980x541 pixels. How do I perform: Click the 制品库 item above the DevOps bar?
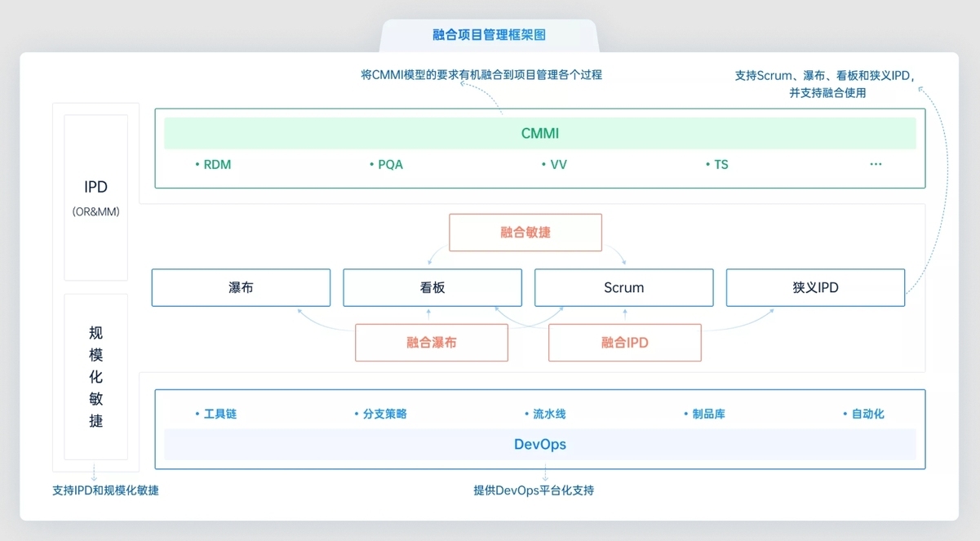pyautogui.click(x=704, y=414)
